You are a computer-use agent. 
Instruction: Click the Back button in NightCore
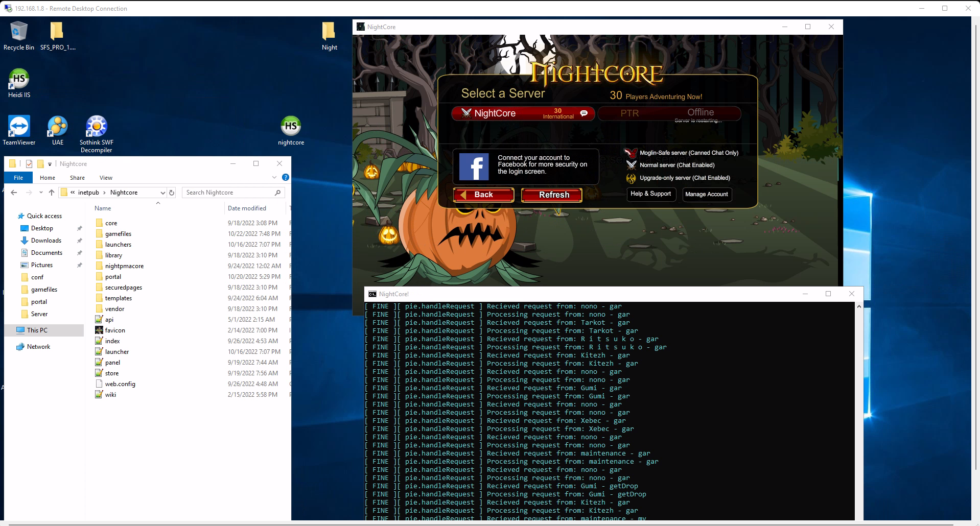tap(483, 195)
